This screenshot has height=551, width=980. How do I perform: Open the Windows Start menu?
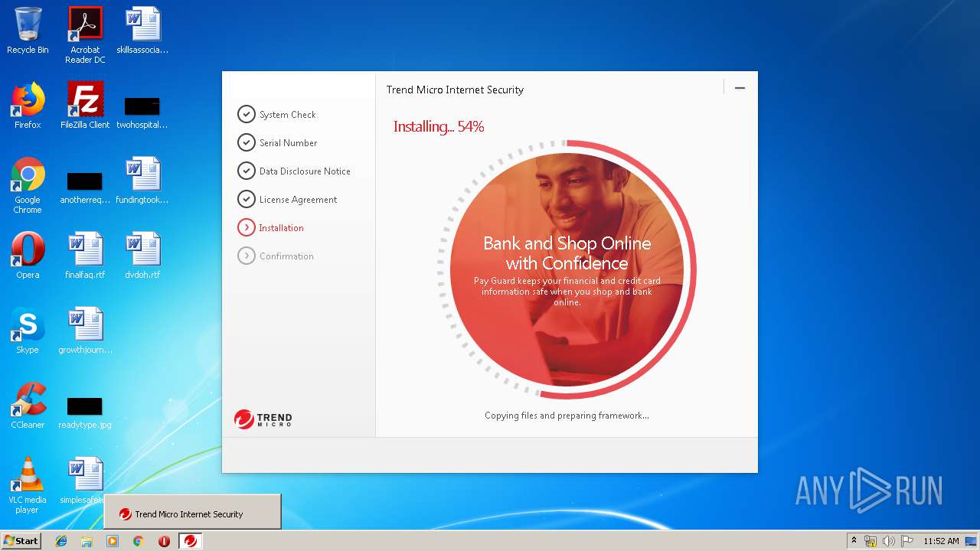pyautogui.click(x=21, y=540)
